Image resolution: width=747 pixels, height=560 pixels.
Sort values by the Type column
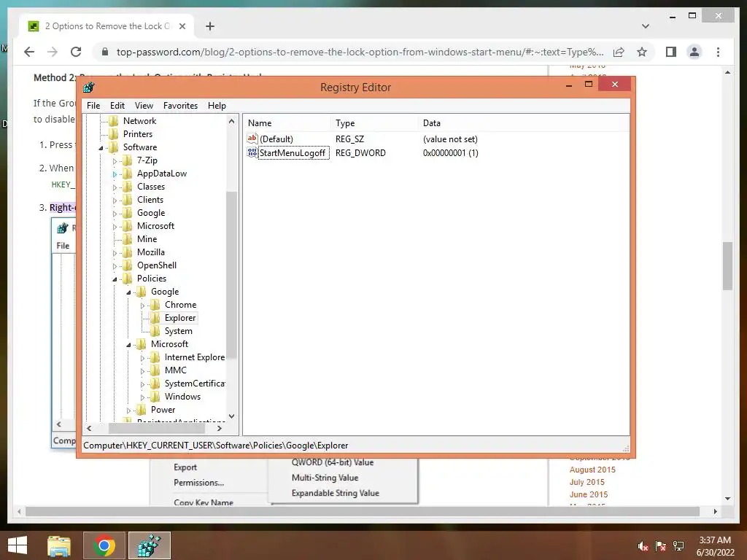click(374, 122)
